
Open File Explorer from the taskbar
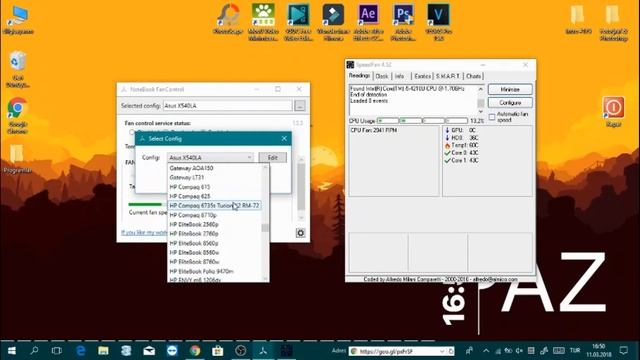pos(103,351)
